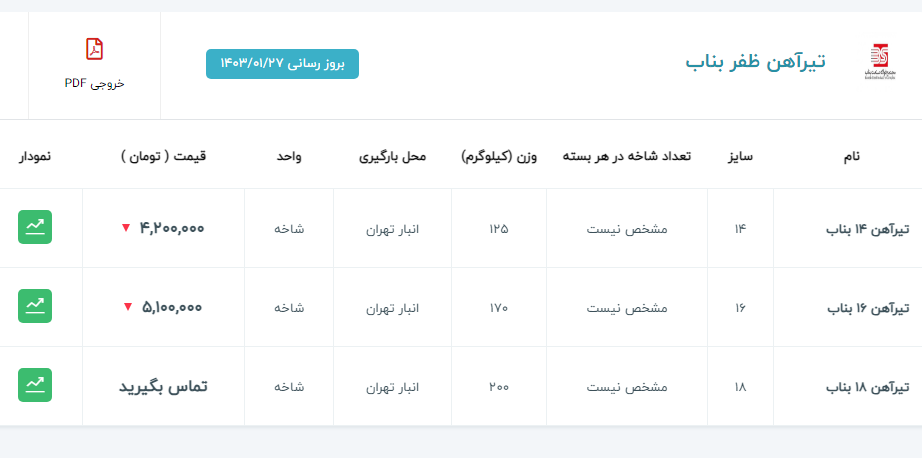This screenshot has height=458, width=922.
Task: Click the company logo beside the title
Action: [x=877, y=62]
